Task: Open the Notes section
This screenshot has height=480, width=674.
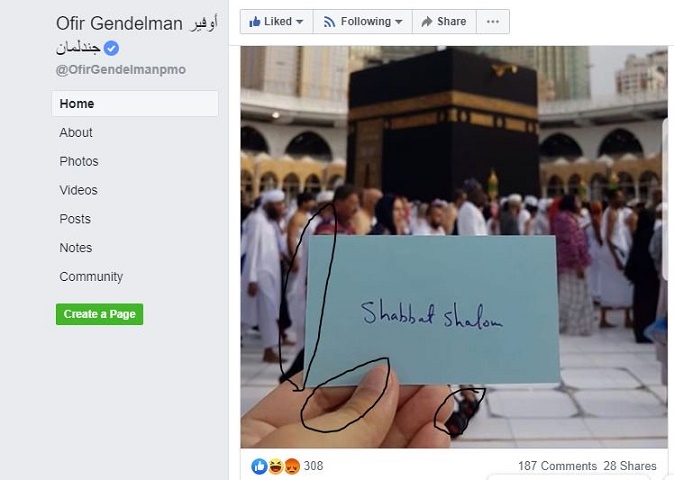Action: (76, 248)
